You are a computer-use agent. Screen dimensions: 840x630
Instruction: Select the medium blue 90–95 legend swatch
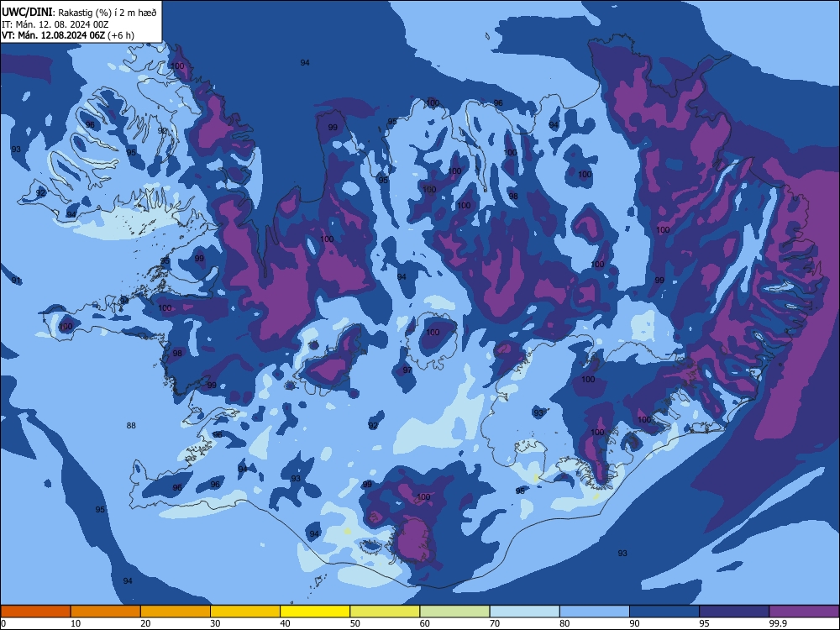(664, 612)
